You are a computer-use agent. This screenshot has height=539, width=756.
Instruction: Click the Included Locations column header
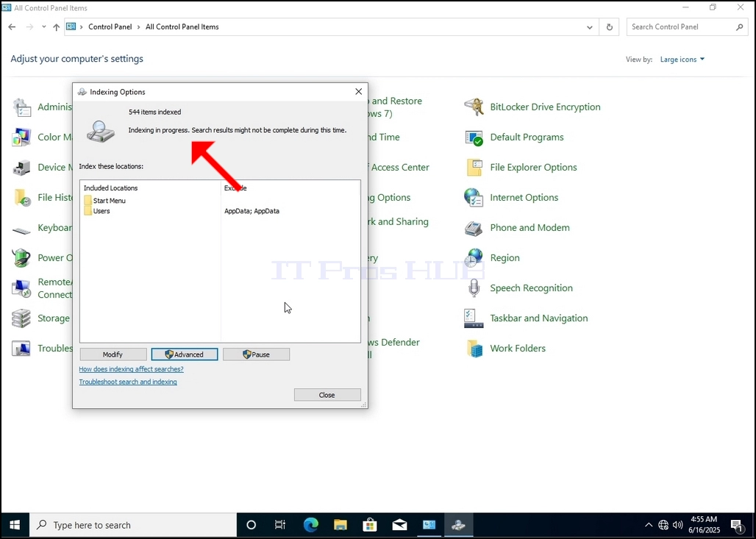pos(110,188)
